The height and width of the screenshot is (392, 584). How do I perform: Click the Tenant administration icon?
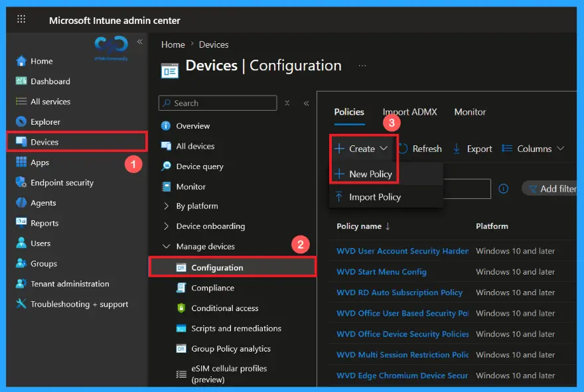point(21,283)
